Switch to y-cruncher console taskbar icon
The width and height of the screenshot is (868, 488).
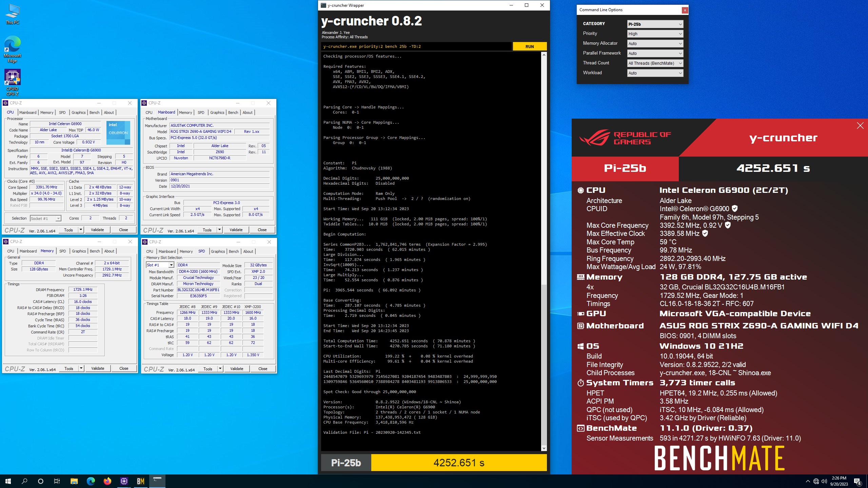coord(157,481)
